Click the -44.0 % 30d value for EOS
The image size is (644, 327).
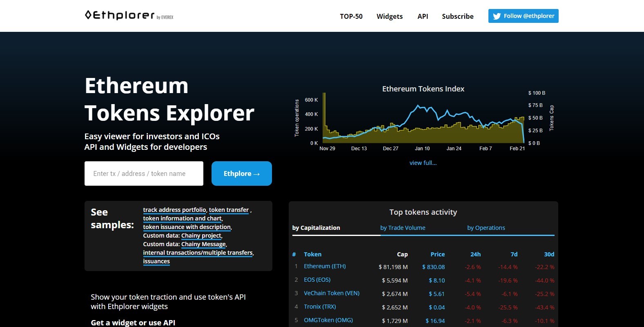(545, 280)
